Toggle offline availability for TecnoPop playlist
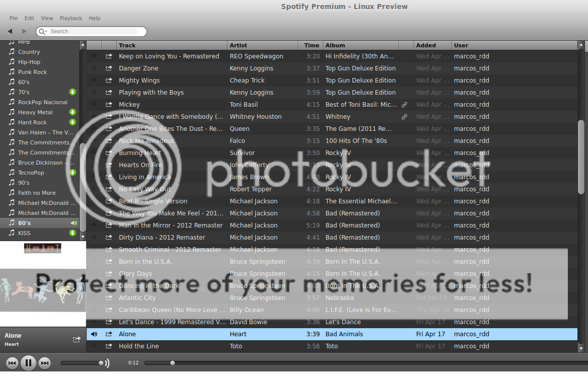Viewport: 588px width, 378px height. pos(73,173)
